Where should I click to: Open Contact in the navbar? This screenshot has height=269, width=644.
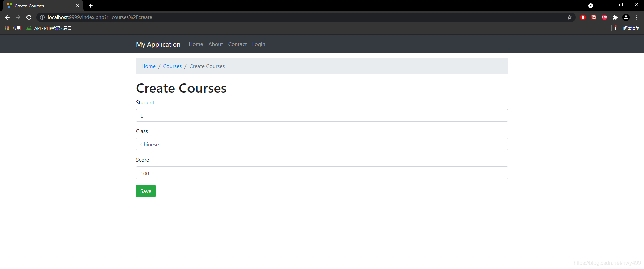click(237, 44)
